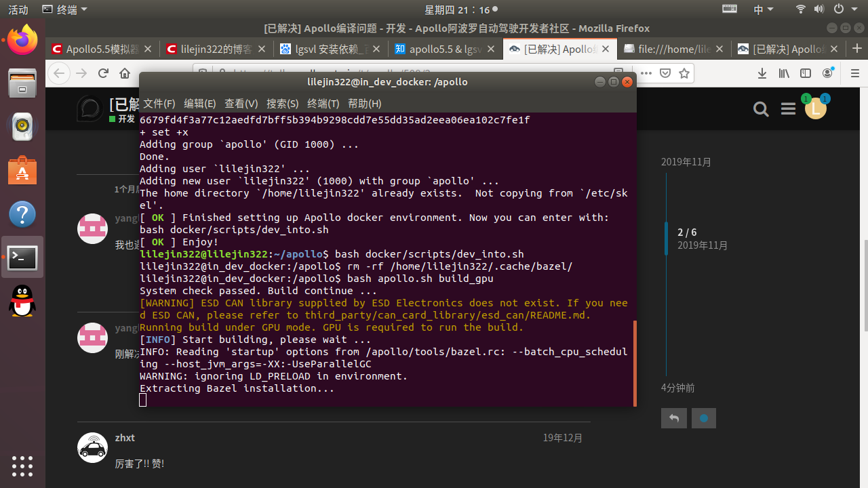This screenshot has width=868, height=488.
Task: Open the Firefox application menu
Action: click(x=856, y=73)
